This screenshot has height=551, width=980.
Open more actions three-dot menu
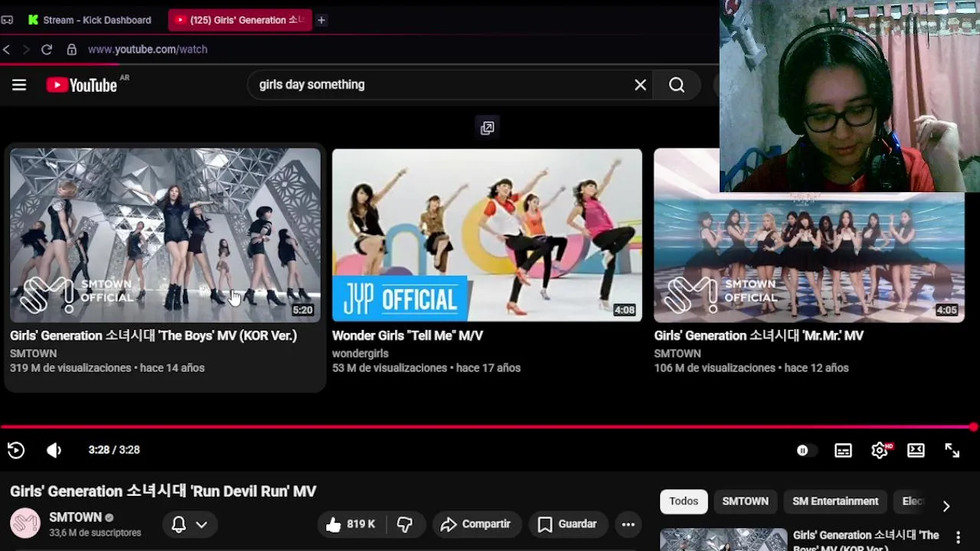coord(628,524)
